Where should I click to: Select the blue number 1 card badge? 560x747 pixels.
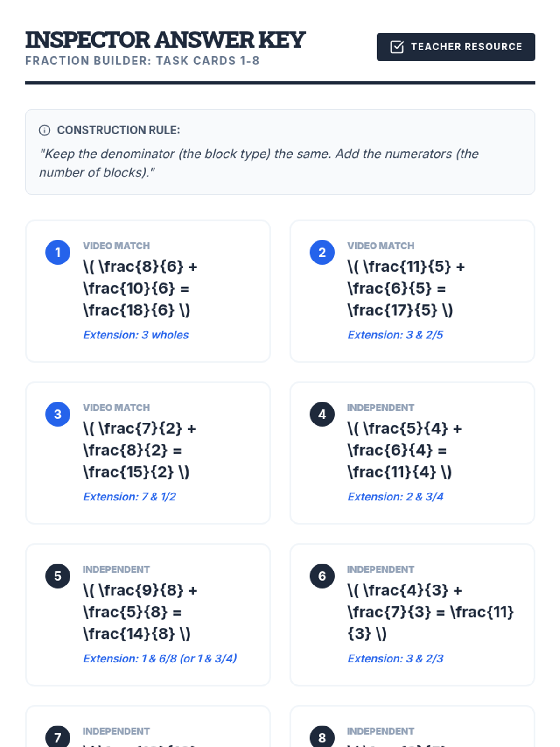(58, 253)
